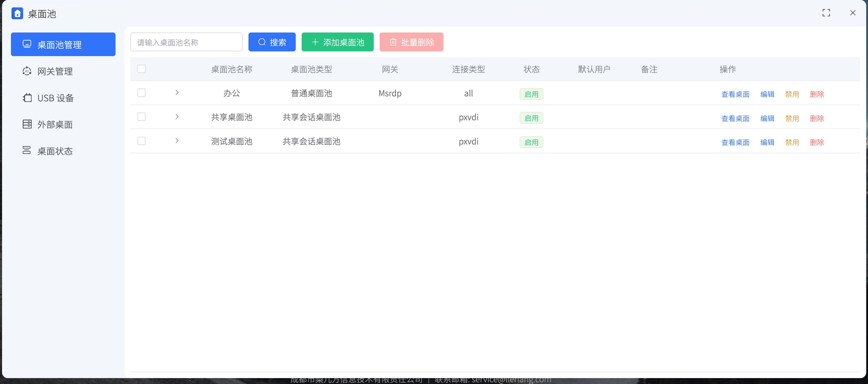Check the checkbox for the 办公 row
Viewport: 868px width, 384px height.
point(142,93)
